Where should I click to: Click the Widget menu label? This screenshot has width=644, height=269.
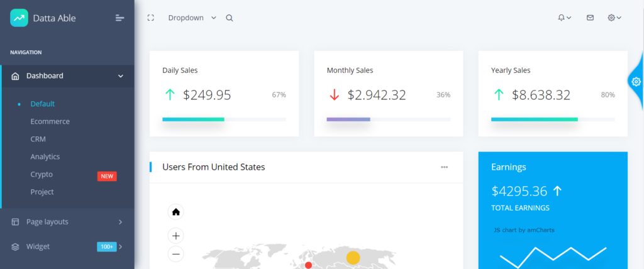(38, 246)
